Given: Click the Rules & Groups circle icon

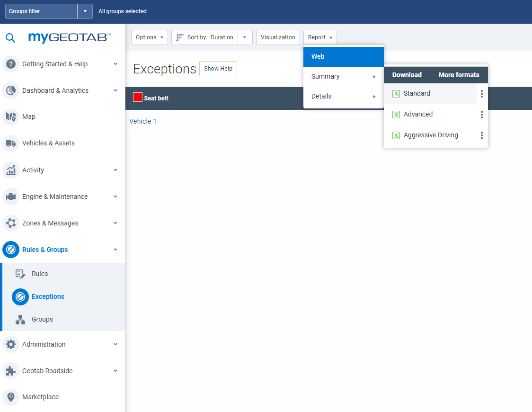Looking at the screenshot, I should pyautogui.click(x=11, y=250).
